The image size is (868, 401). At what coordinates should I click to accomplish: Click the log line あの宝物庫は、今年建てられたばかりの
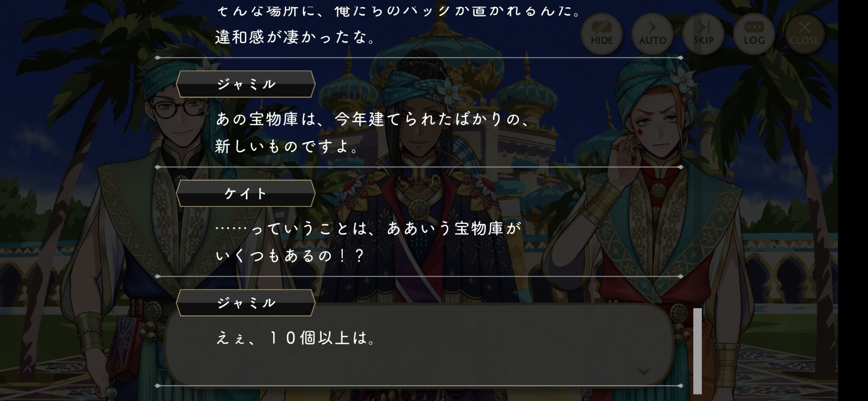[x=373, y=119]
